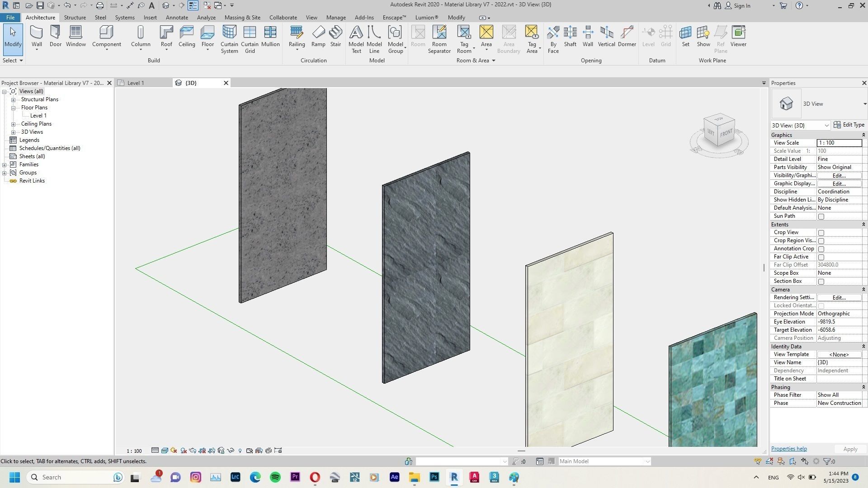
Task: Select the Railing tool
Action: (x=297, y=36)
